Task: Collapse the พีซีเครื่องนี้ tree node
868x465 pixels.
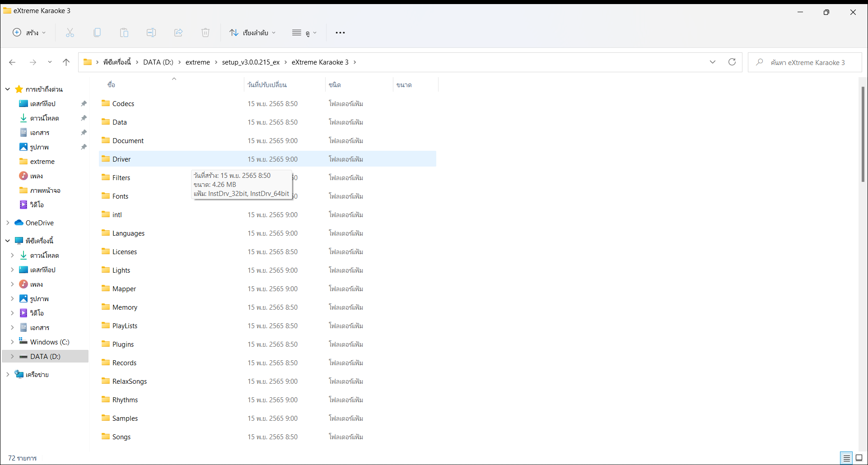Action: (x=8, y=241)
